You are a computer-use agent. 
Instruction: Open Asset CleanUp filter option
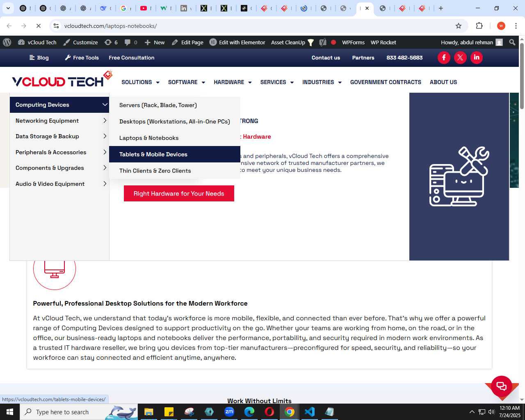(x=292, y=42)
